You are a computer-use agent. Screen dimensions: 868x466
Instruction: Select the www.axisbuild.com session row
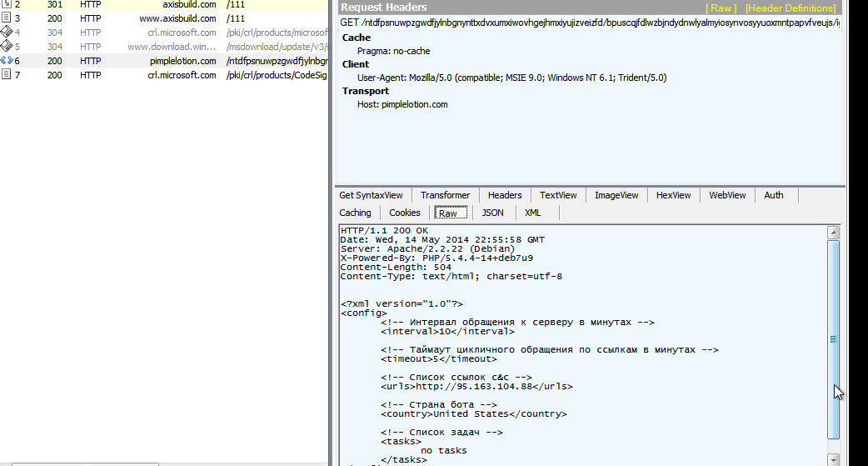167,18
